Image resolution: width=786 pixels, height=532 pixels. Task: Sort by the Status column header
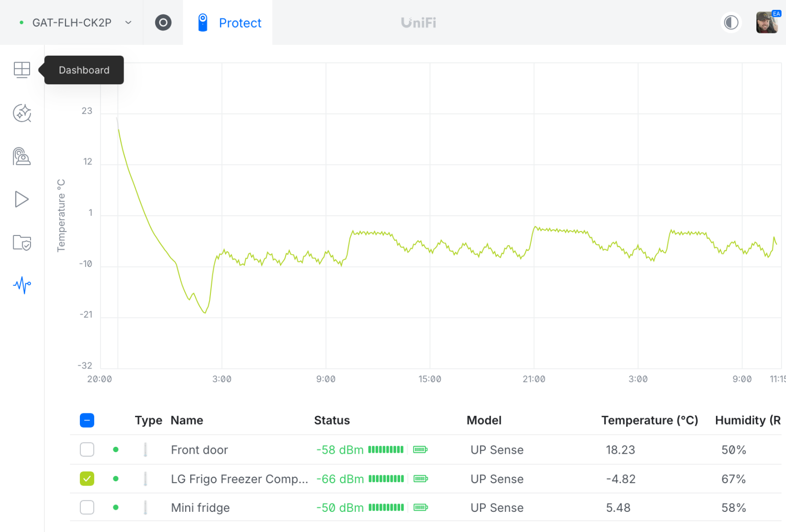[332, 420]
